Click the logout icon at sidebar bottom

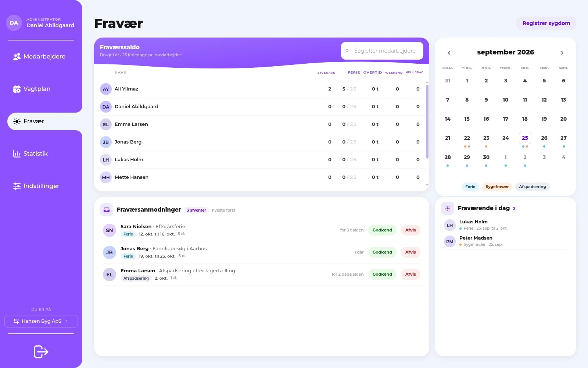click(x=41, y=352)
